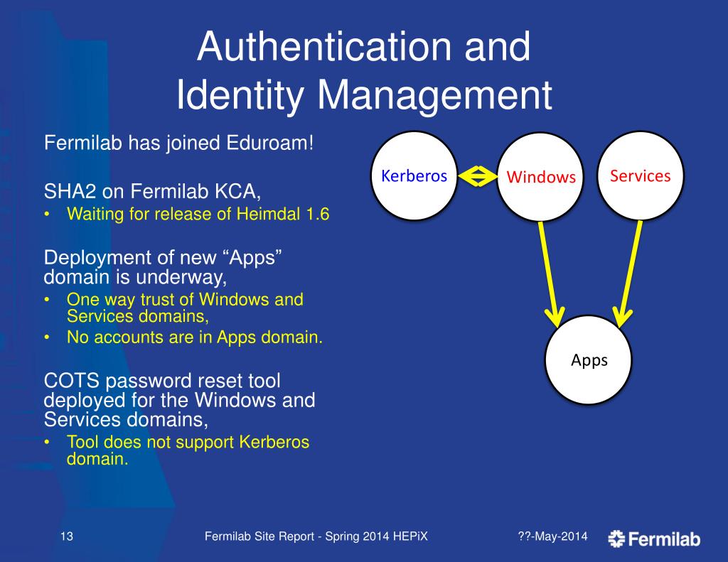
Task: Click the Fermilab logo
Action: pos(654,539)
